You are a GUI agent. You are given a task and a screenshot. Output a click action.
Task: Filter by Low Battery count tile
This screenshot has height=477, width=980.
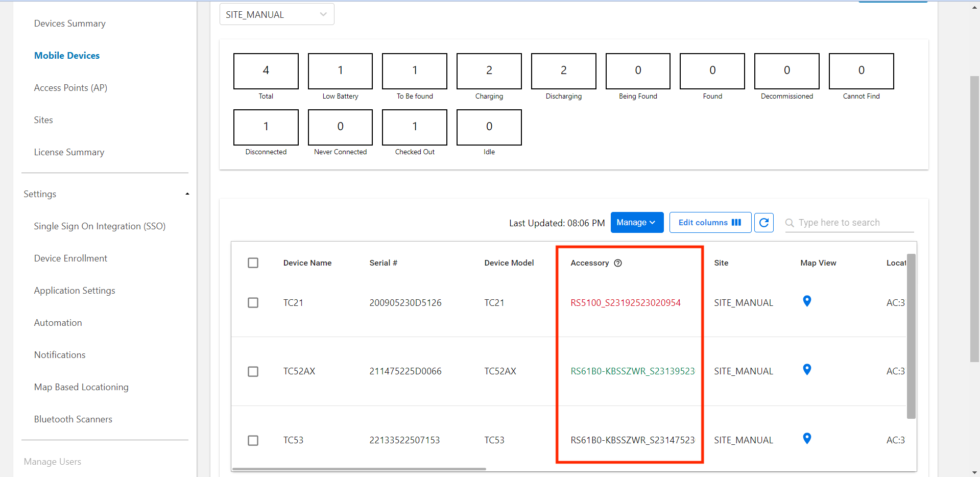[340, 71]
